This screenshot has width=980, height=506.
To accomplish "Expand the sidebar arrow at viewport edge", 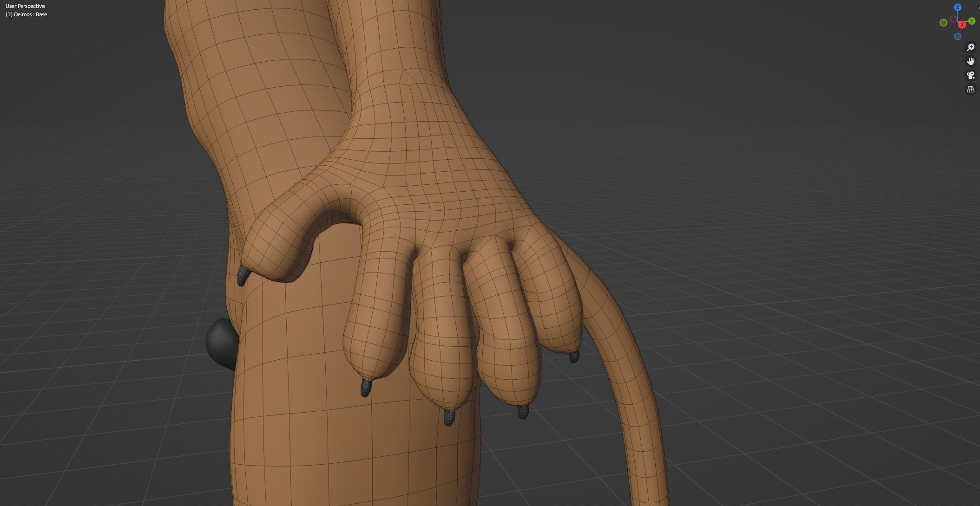I will (x=979, y=8).
